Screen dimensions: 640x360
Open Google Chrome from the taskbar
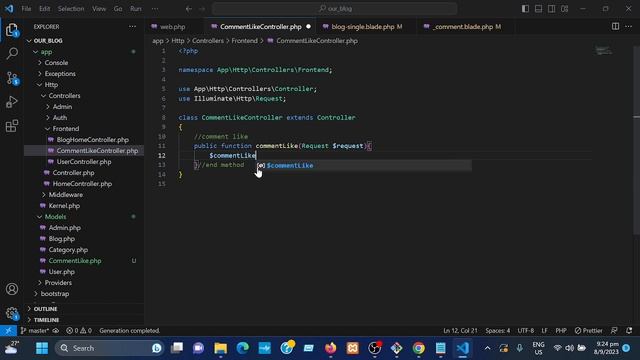coord(418,348)
